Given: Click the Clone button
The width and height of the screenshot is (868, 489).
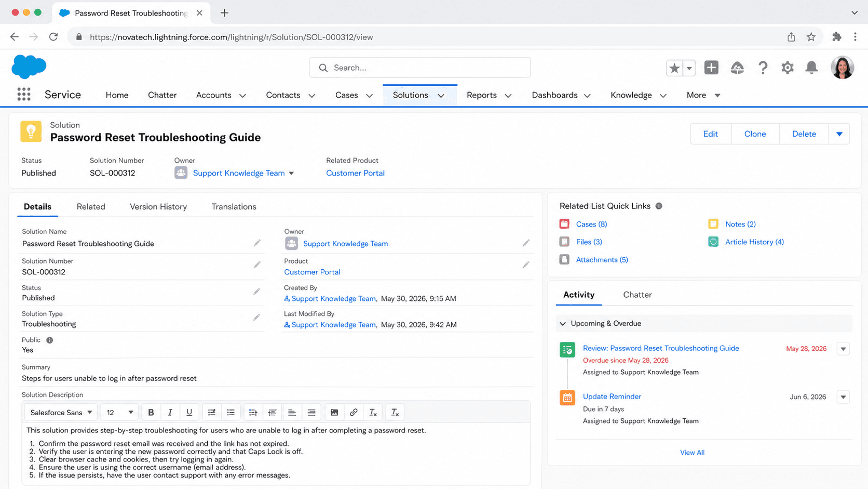Looking at the screenshot, I should click(755, 134).
